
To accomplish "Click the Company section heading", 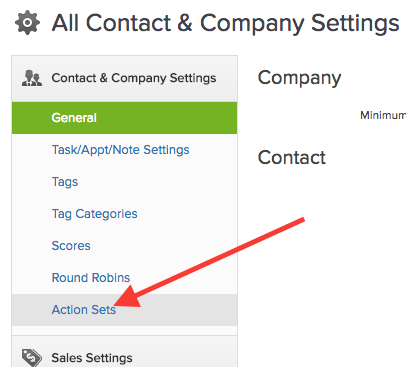I will [299, 78].
